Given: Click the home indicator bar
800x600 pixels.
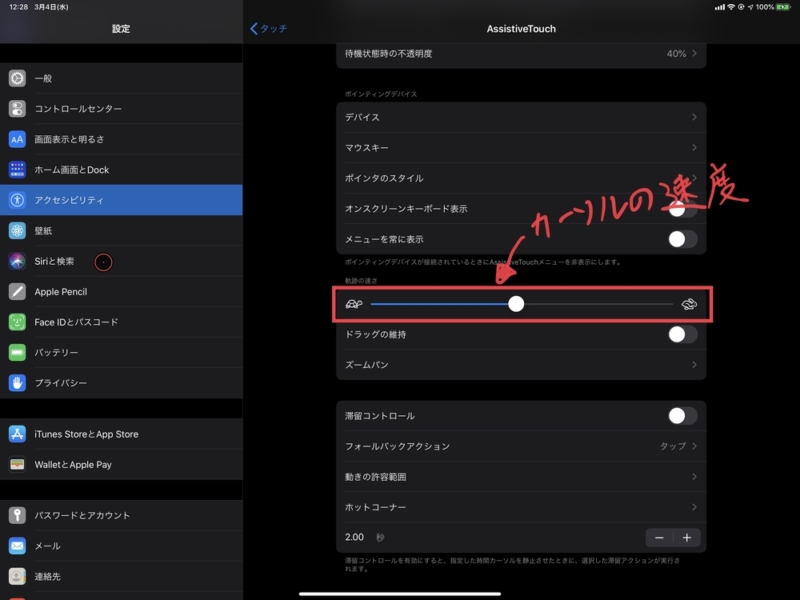Looking at the screenshot, I should coord(399,594).
